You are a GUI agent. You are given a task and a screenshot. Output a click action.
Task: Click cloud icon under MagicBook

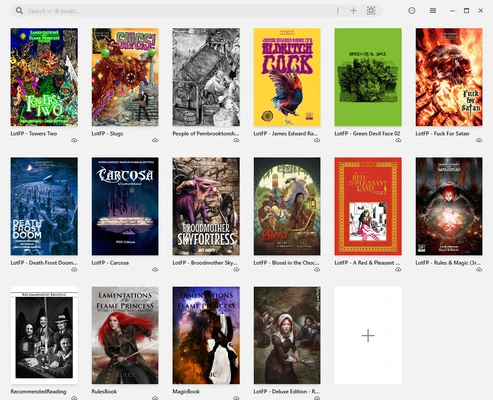(236, 398)
